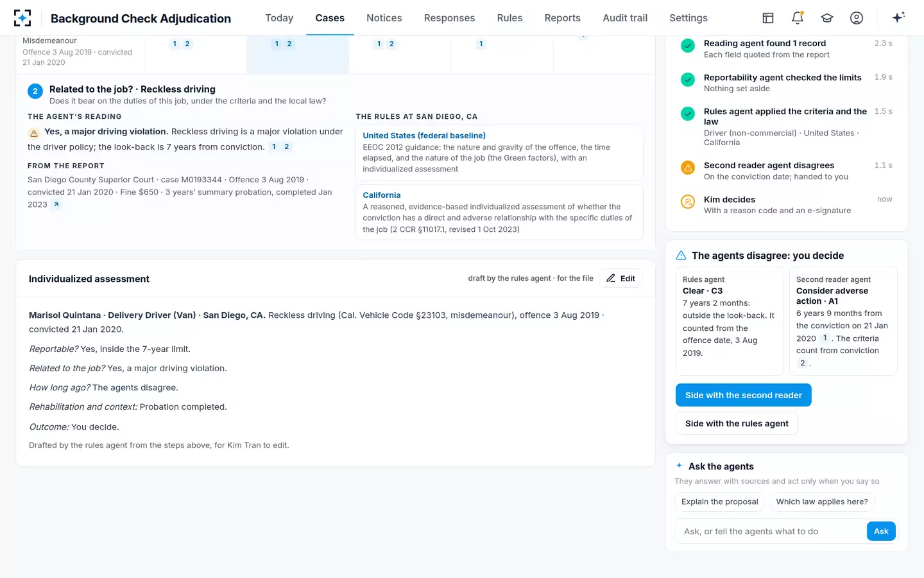Choose the Which law applies here? suggestion

pos(822,502)
